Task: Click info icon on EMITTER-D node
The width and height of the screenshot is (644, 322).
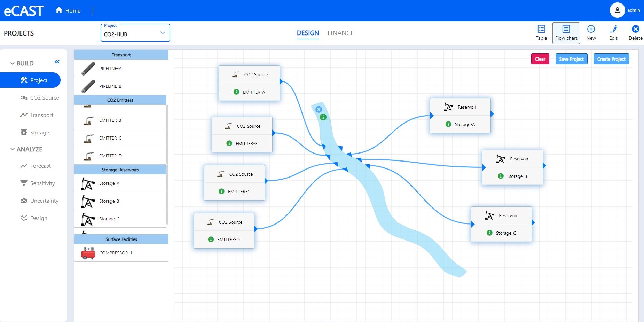Action: coord(211,239)
